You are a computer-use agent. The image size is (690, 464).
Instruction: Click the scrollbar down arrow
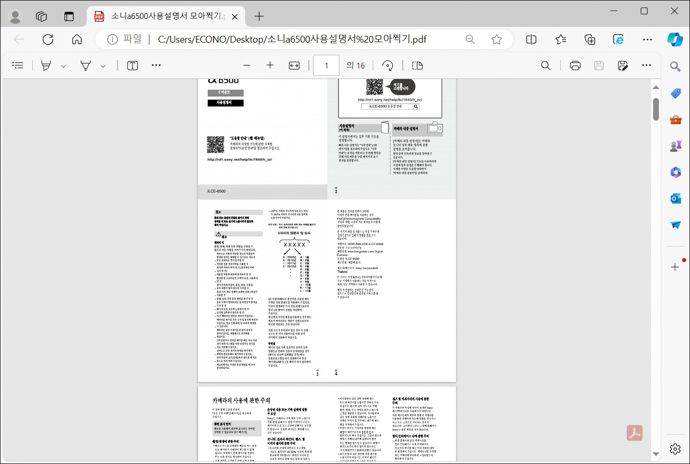[656, 454]
